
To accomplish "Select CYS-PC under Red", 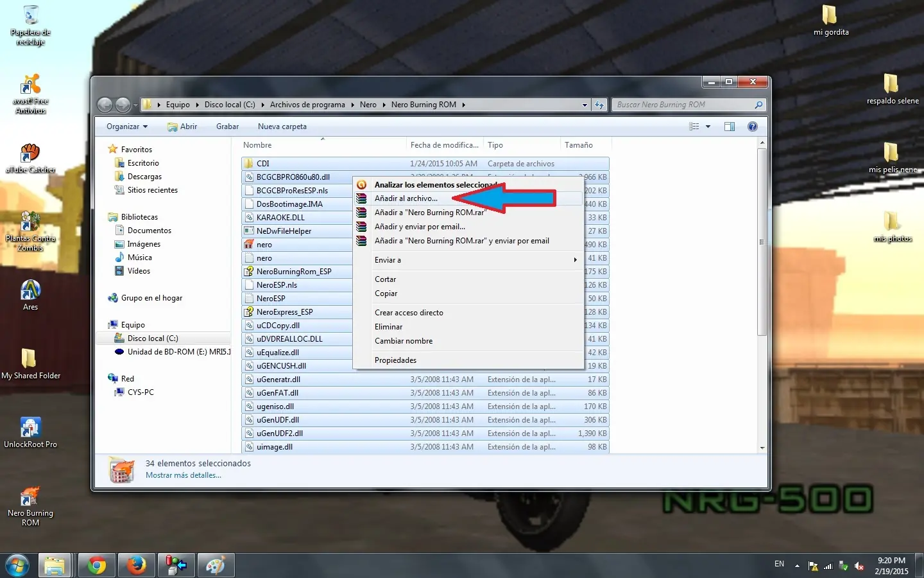I will pyautogui.click(x=141, y=392).
